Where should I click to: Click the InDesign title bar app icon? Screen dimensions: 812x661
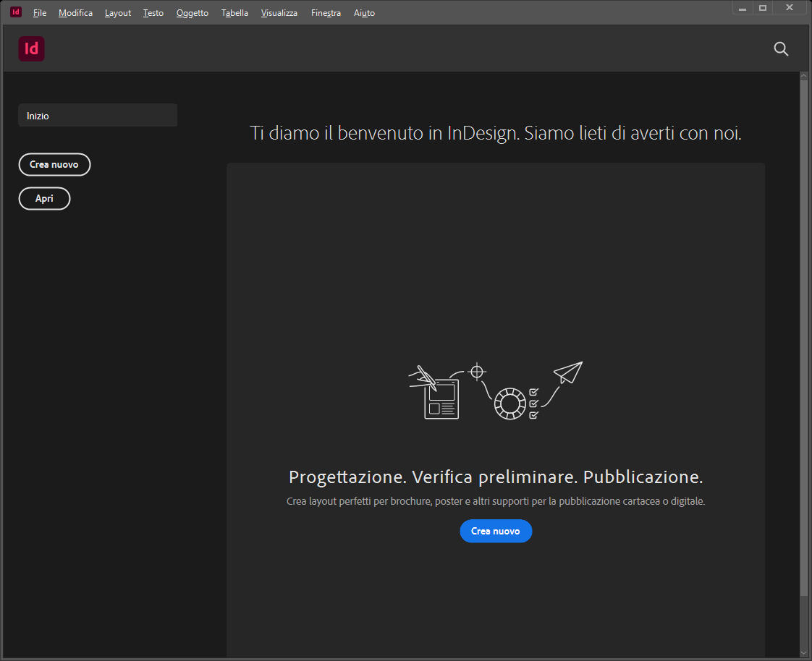[16, 12]
